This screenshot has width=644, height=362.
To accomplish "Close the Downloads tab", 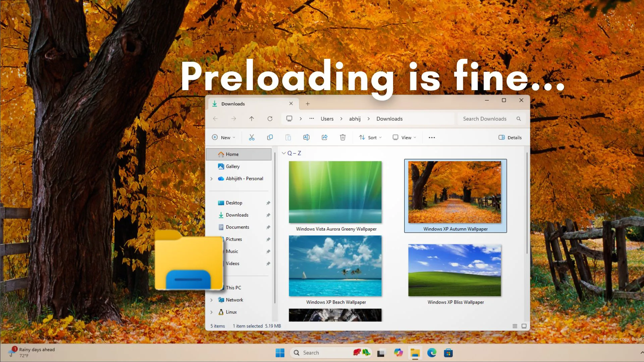I will pyautogui.click(x=291, y=104).
